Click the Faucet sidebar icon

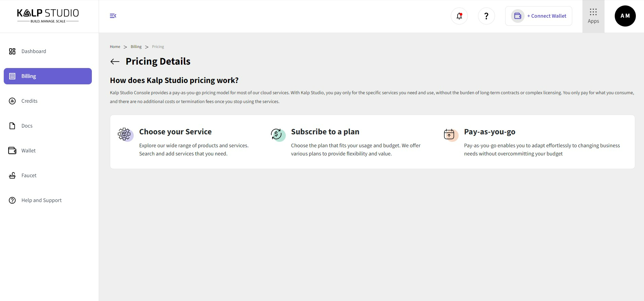(12, 175)
